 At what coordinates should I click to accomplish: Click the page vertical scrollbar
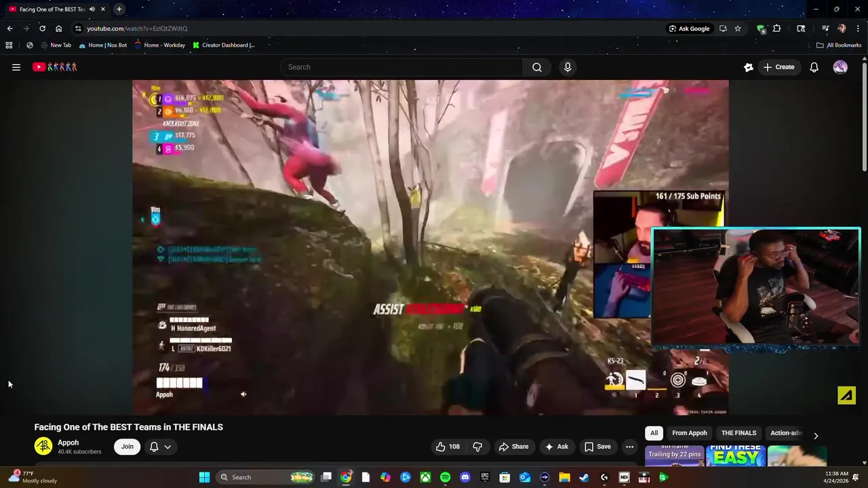(864, 115)
